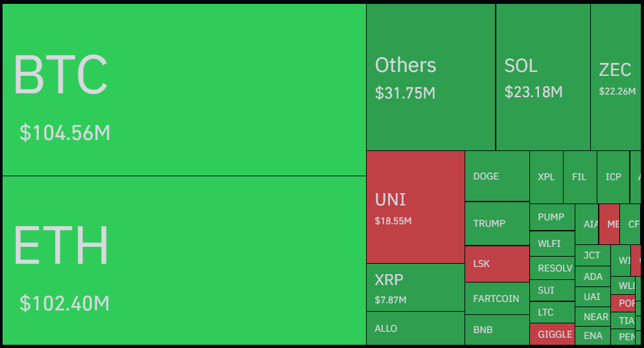This screenshot has width=644, height=348.
Task: Open the FARTCOIN tile
Action: 497,299
